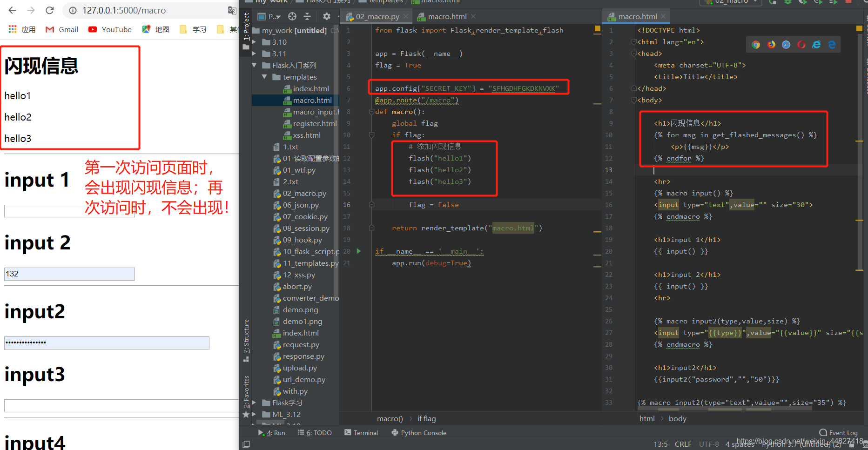Click the left editor warning inspection marker

point(597,28)
